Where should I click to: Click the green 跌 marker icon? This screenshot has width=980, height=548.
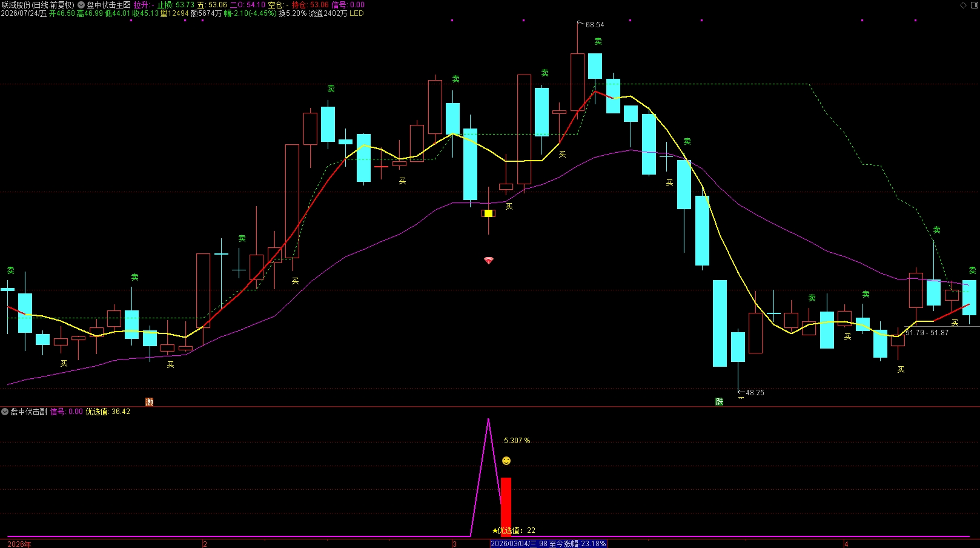click(x=720, y=402)
